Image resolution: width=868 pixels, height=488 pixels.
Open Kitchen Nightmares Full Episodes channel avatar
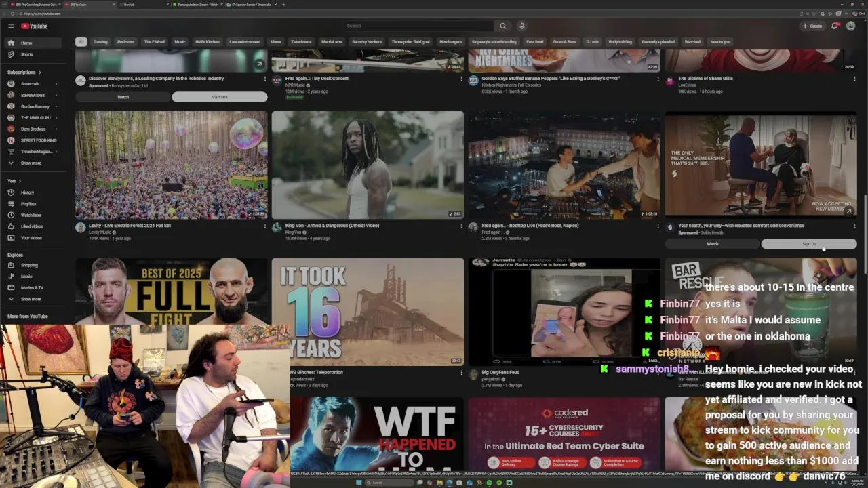coord(473,81)
